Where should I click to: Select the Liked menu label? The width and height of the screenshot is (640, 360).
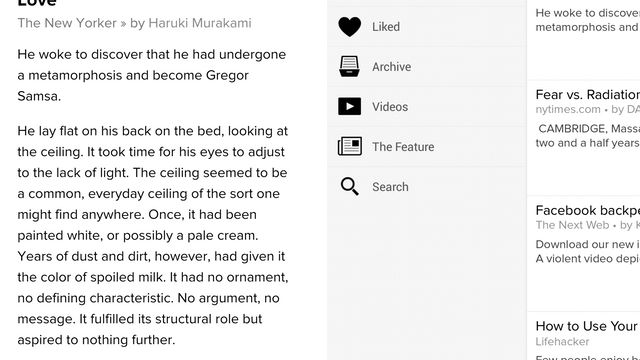pos(386,27)
